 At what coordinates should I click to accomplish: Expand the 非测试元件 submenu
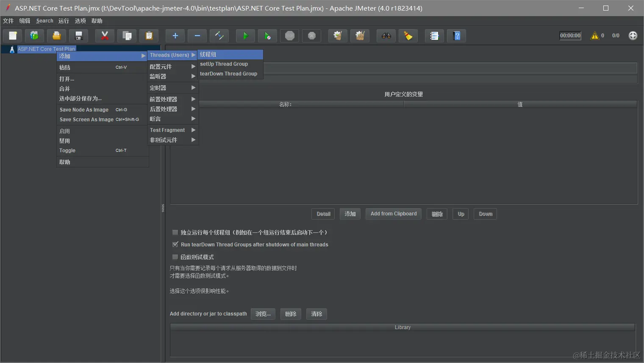[x=172, y=140]
